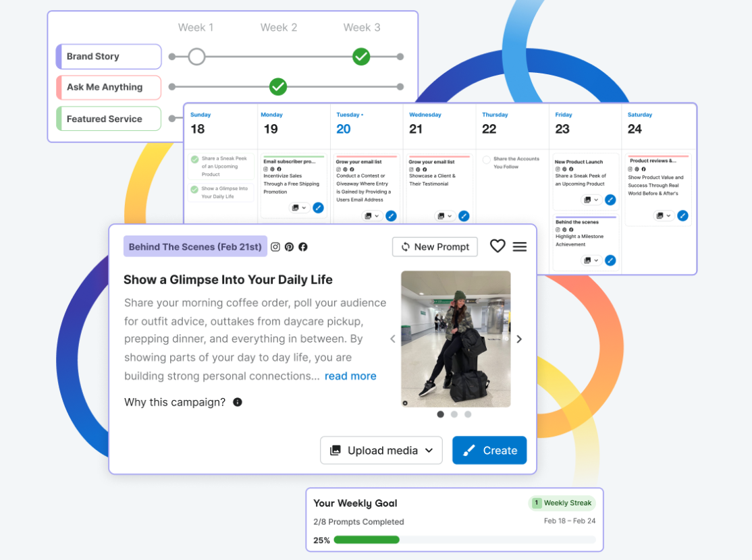Edit Monday's Email subscriber promo post

click(318, 208)
